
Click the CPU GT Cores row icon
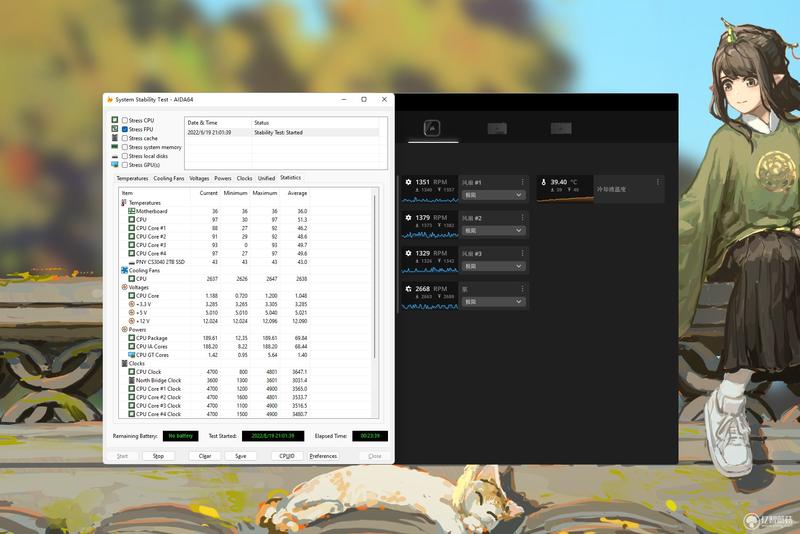point(132,355)
